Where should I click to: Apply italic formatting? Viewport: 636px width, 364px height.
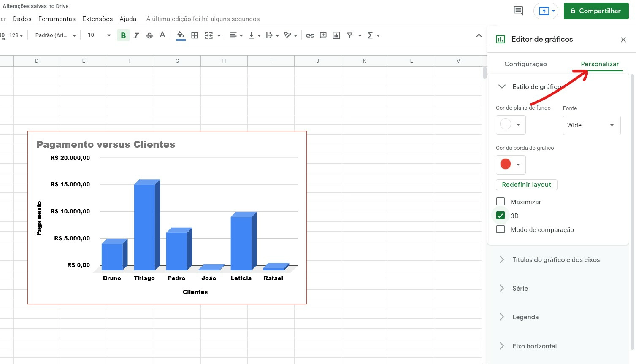(136, 35)
